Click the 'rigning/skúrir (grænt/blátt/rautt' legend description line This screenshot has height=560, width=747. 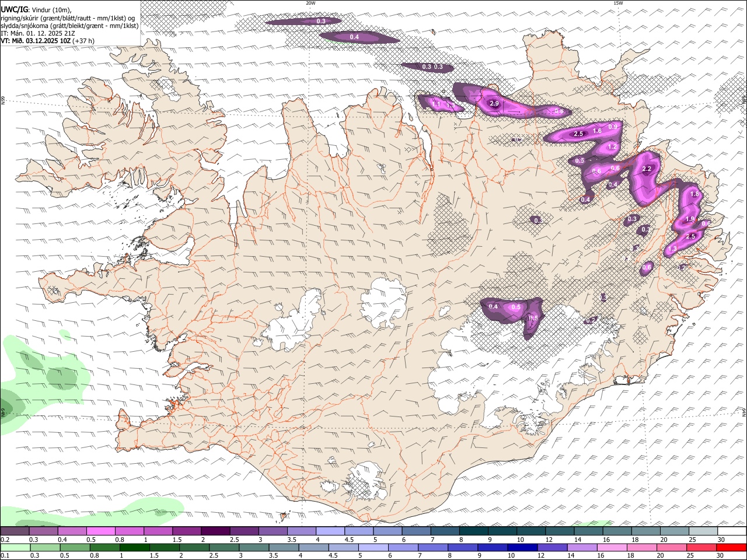[67, 18]
